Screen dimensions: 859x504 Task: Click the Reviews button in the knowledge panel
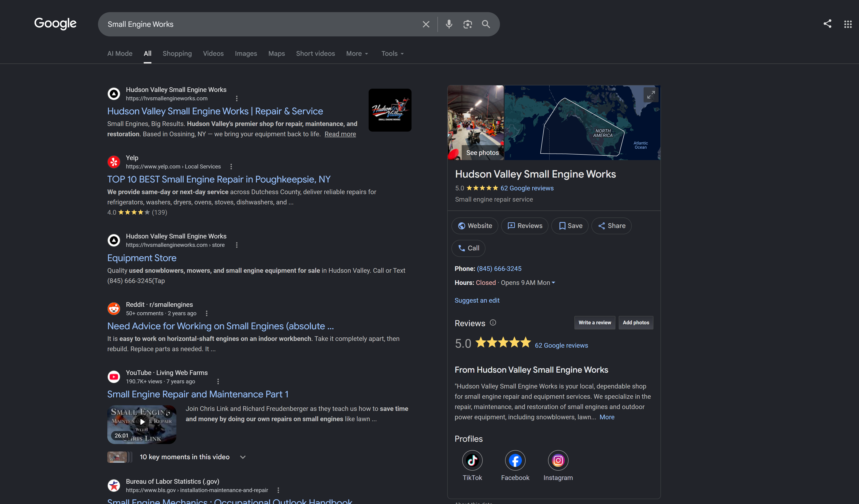[x=525, y=226]
